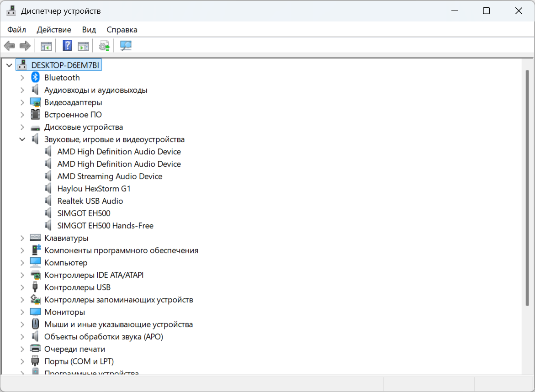Click the Дисковые устройства drive icon
Screen dimensions: 535x392
click(x=35, y=128)
